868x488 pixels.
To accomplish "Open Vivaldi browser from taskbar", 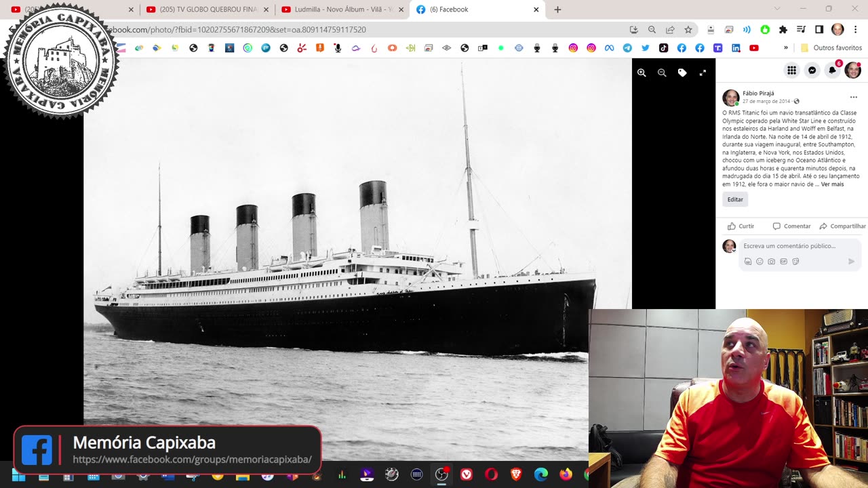I will (x=467, y=474).
